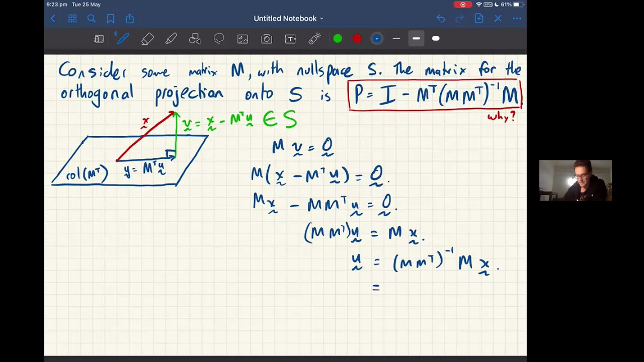This screenshot has width=644, height=362.
Task: Select the zoom window tool
Action: point(99,39)
